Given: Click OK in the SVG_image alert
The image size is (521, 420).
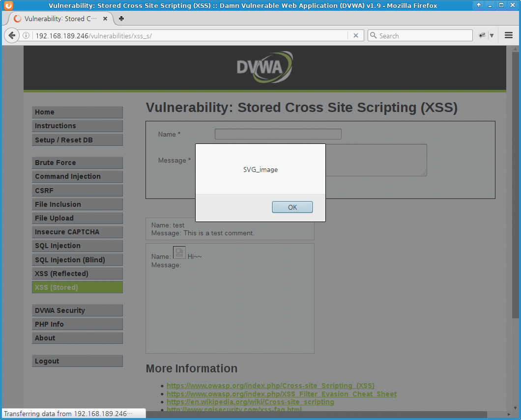Looking at the screenshot, I should (292, 207).
